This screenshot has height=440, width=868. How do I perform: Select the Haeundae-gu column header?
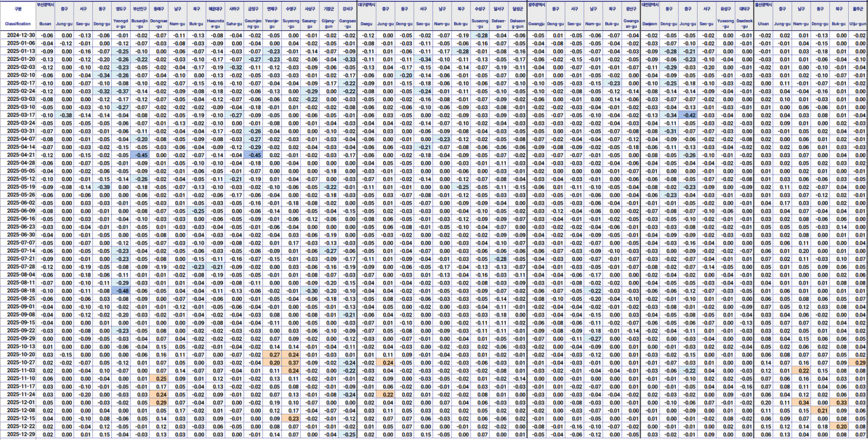click(x=216, y=24)
